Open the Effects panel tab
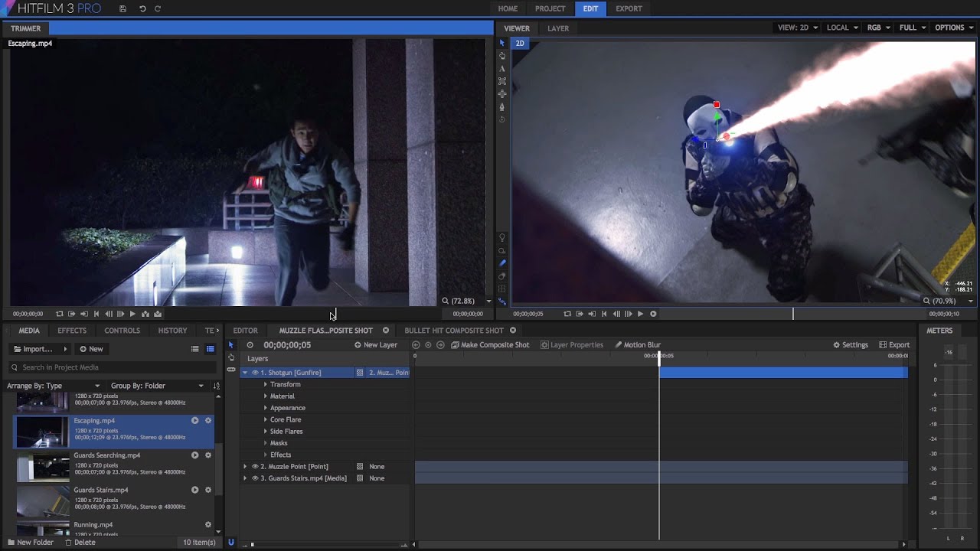 [x=72, y=331]
